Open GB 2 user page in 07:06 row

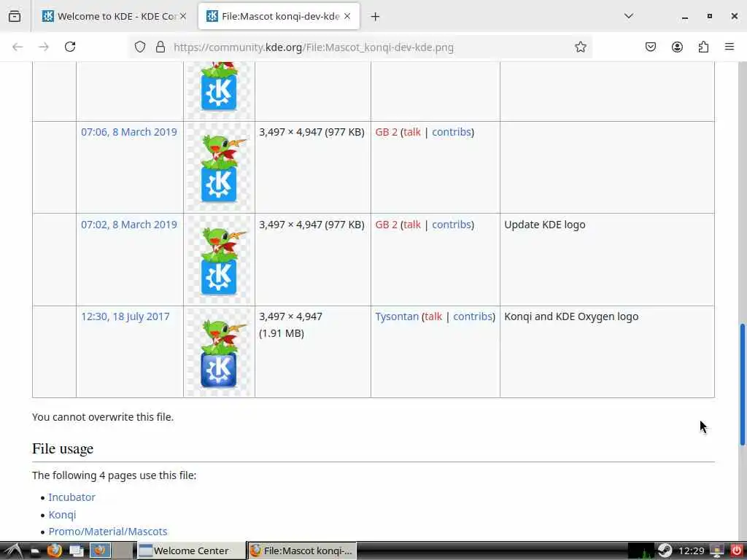(x=387, y=132)
